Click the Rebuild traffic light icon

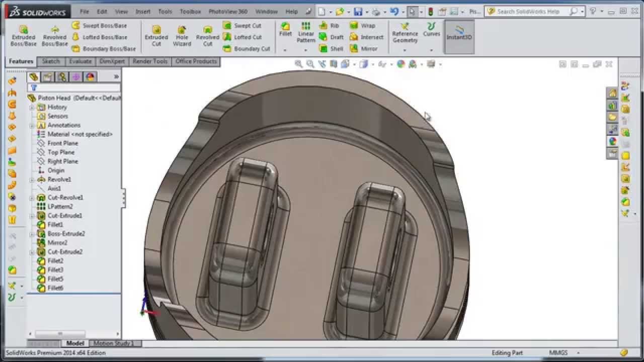point(430,12)
